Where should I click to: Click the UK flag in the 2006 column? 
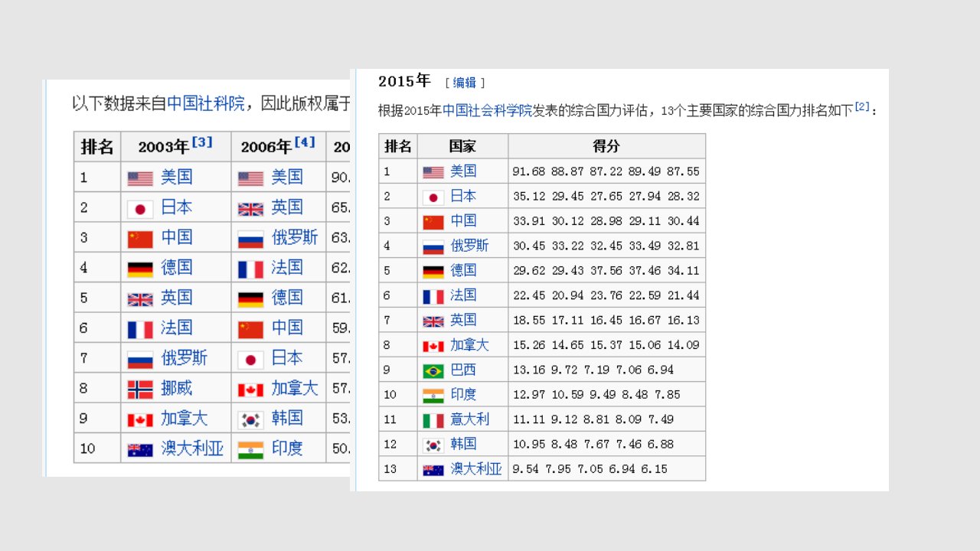pos(250,209)
